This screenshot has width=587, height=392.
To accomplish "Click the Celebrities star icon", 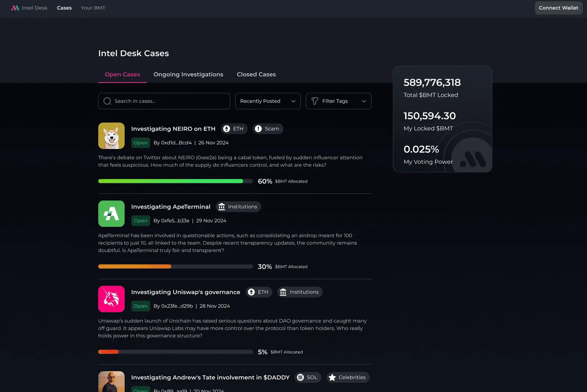I will [332, 377].
